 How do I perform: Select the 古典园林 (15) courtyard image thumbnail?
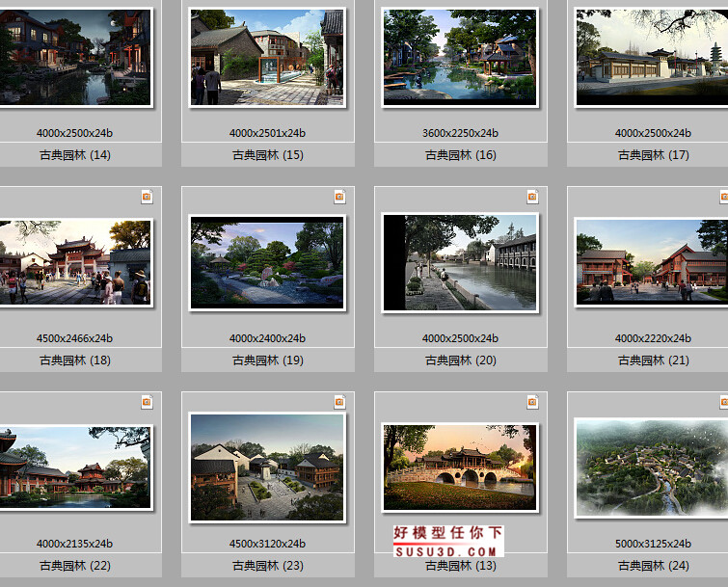pyautogui.click(x=267, y=57)
